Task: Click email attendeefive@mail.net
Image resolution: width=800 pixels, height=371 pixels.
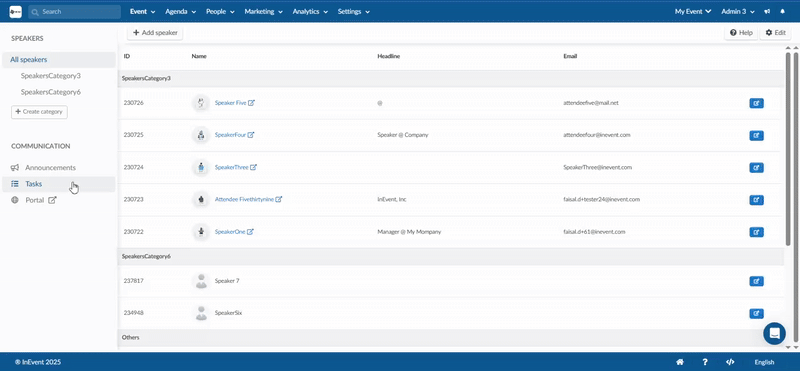Action: coord(591,103)
